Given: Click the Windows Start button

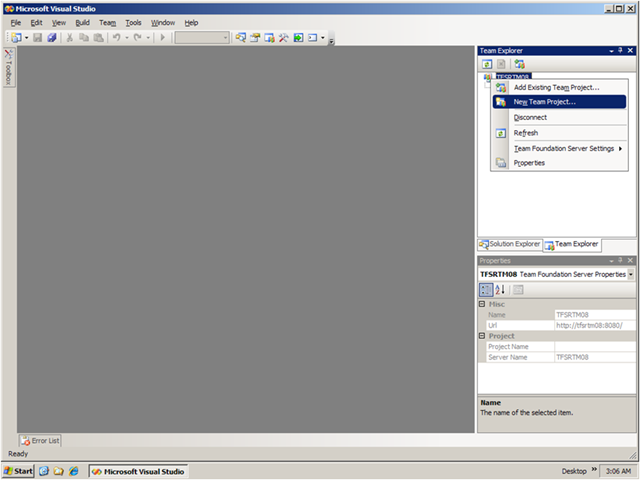Looking at the screenshot, I should [x=18, y=471].
